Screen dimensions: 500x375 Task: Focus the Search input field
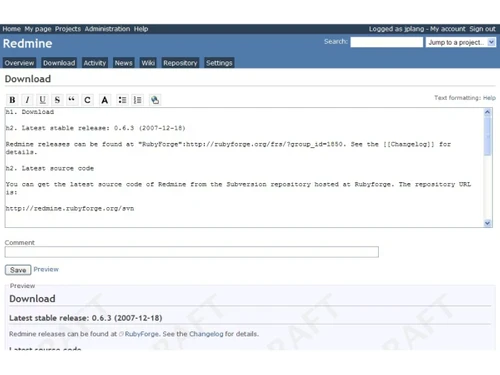[x=387, y=42]
